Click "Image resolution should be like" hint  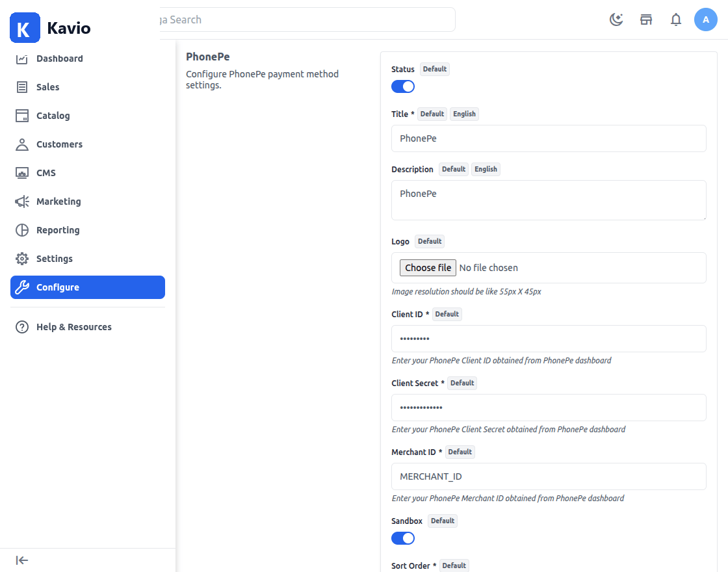click(466, 292)
